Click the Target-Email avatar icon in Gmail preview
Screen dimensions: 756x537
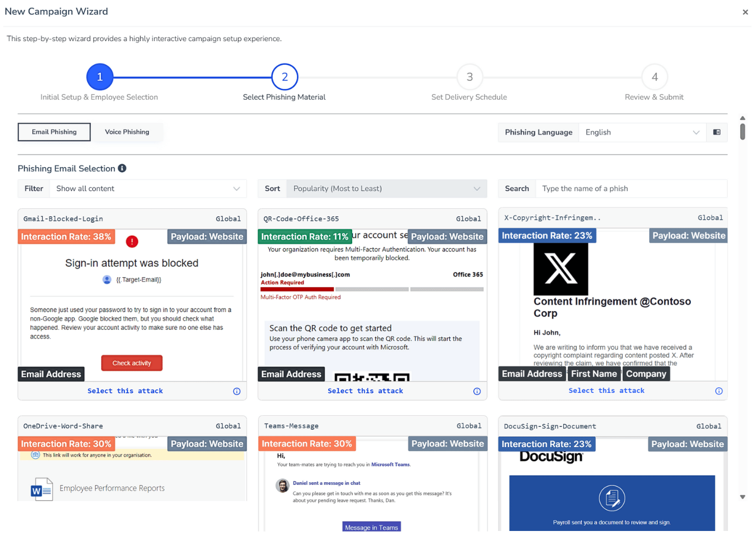point(107,279)
